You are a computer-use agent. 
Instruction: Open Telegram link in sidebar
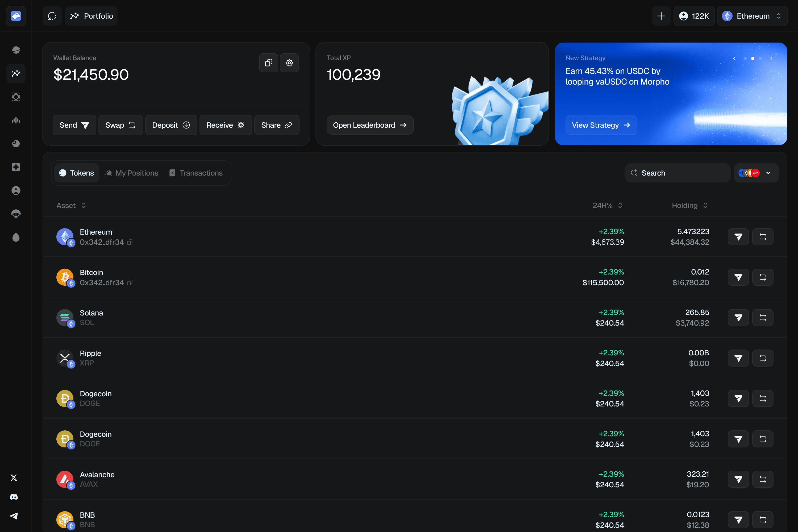(x=14, y=516)
